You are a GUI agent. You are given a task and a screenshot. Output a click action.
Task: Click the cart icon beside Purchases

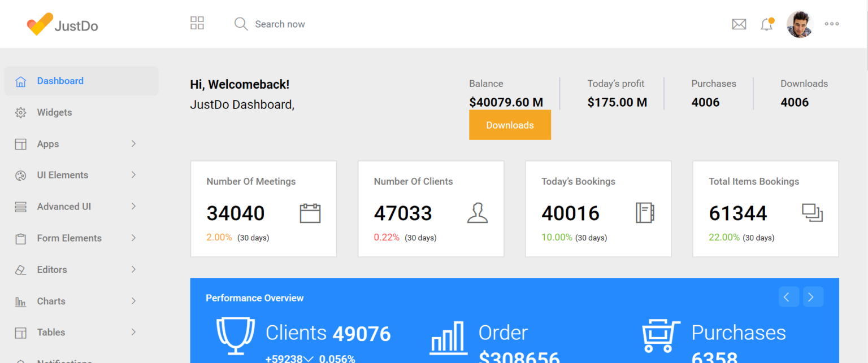(660, 335)
